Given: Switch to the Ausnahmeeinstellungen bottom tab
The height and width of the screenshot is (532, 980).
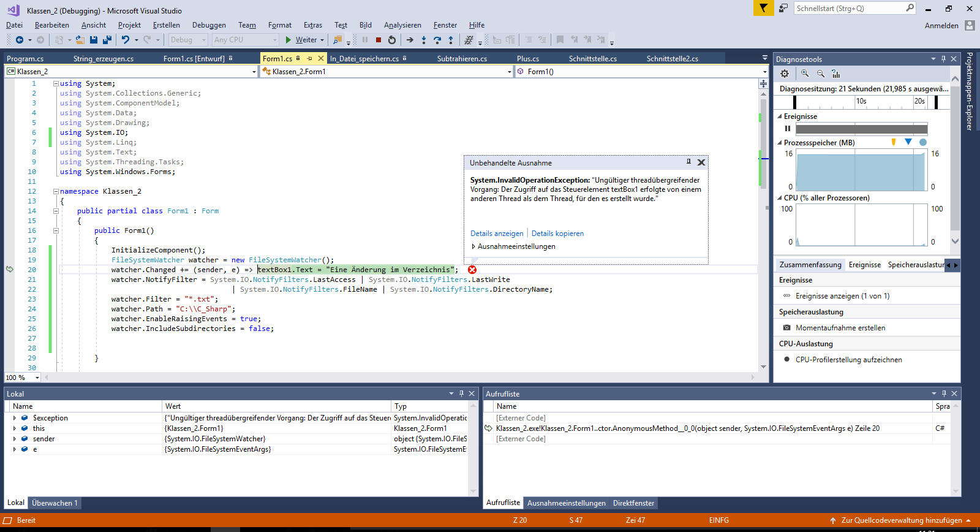Looking at the screenshot, I should pos(567,503).
